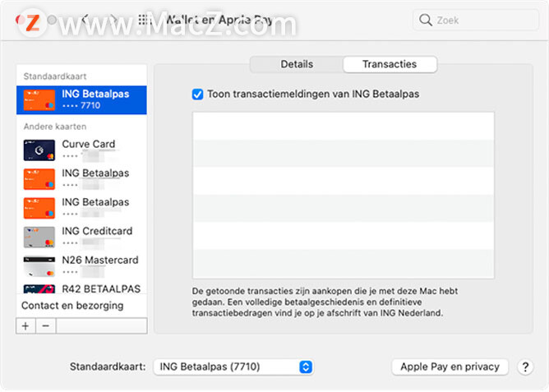Click the grey ING Creditcard thumbnail
The width and height of the screenshot is (549, 392).
point(39,237)
